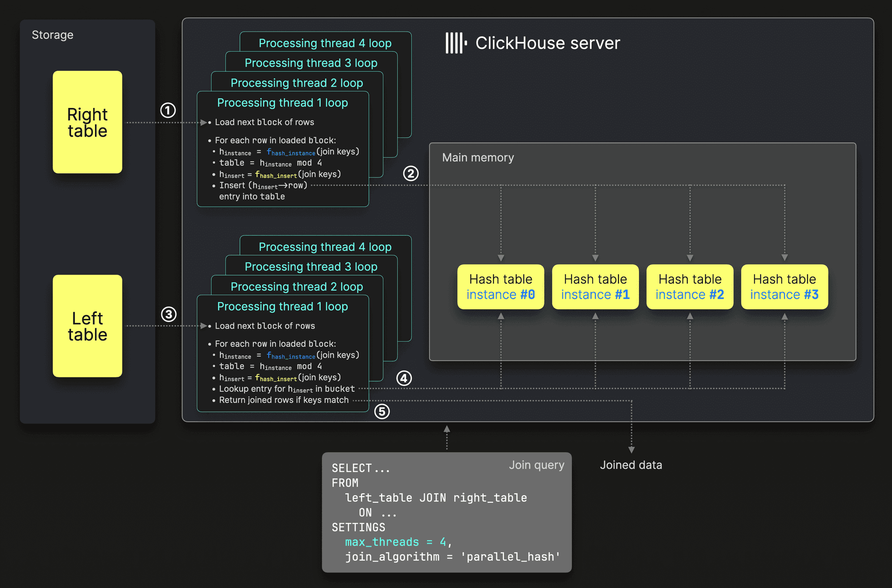Click "left_table JOIN right_table" in the query

[436, 498]
